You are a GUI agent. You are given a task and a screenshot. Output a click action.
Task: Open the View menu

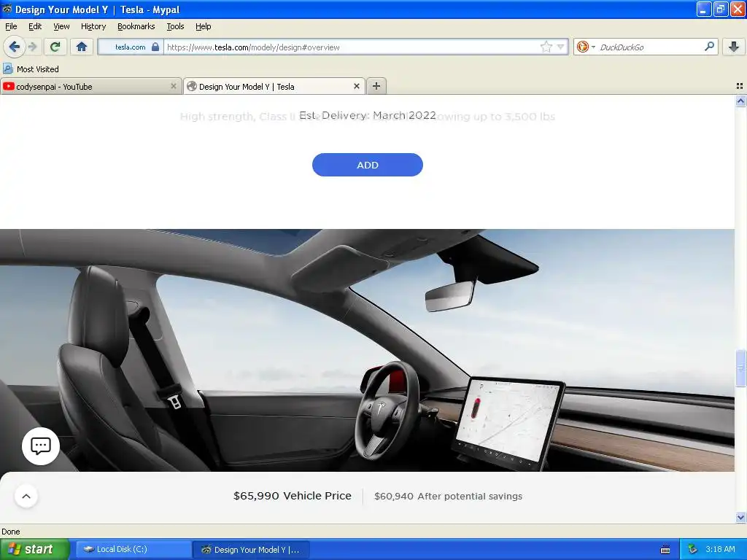click(x=61, y=26)
